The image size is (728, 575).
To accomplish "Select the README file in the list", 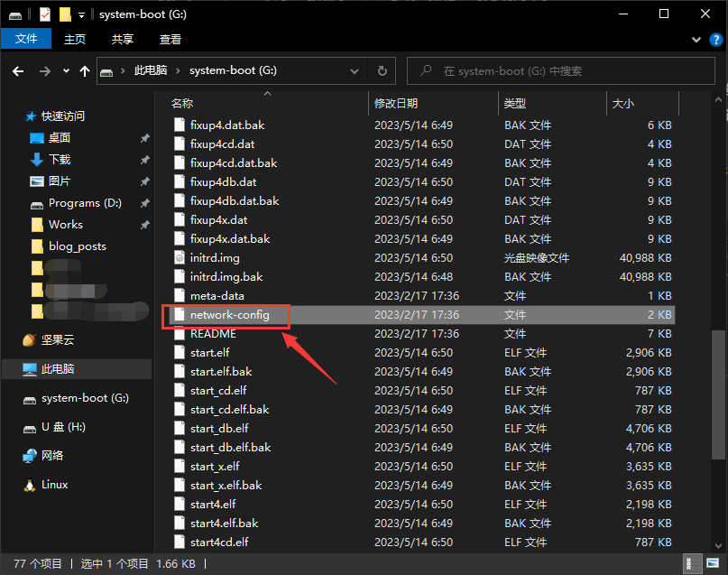I will point(213,333).
